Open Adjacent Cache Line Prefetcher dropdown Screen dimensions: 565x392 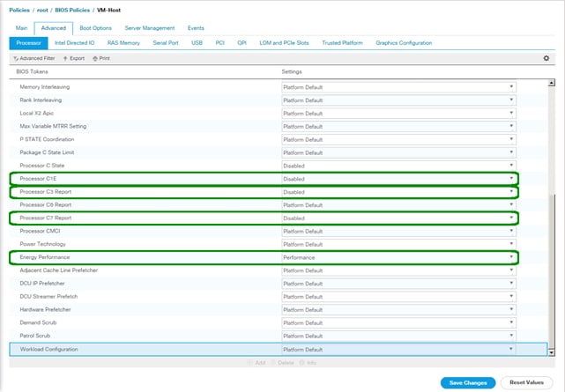click(398, 270)
